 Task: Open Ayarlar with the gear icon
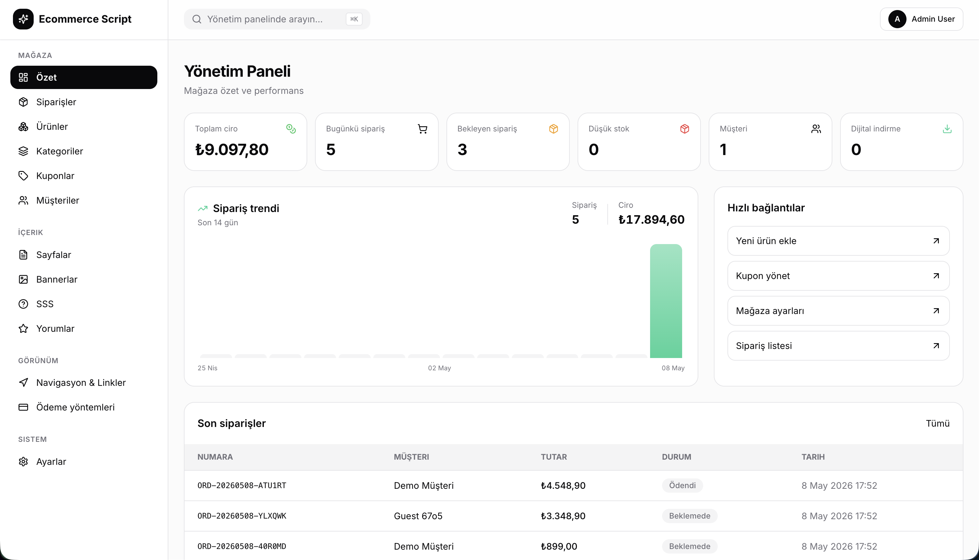pyautogui.click(x=84, y=462)
